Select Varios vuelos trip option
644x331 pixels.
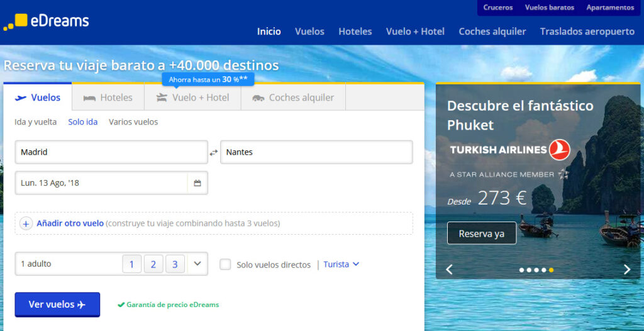pyautogui.click(x=133, y=122)
